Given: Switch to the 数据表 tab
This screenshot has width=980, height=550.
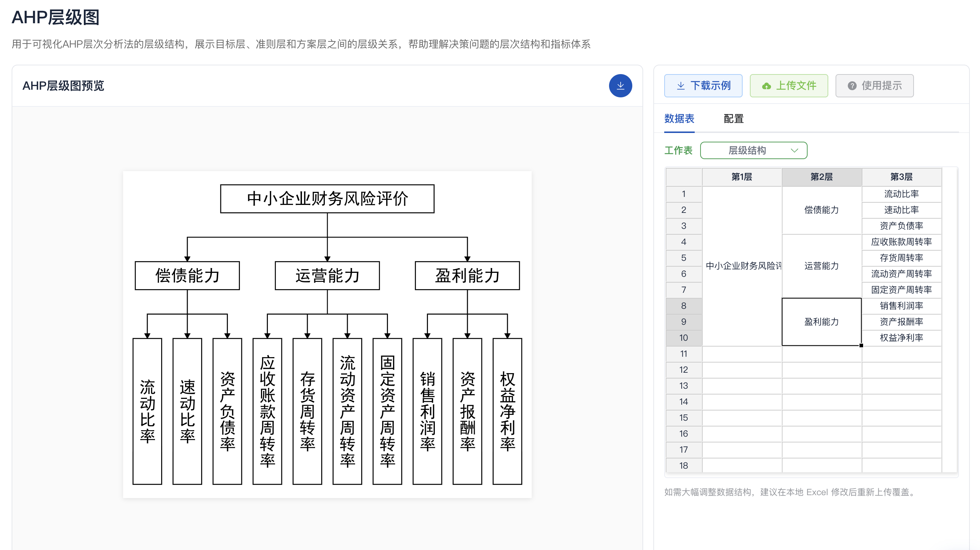Looking at the screenshot, I should [x=679, y=118].
